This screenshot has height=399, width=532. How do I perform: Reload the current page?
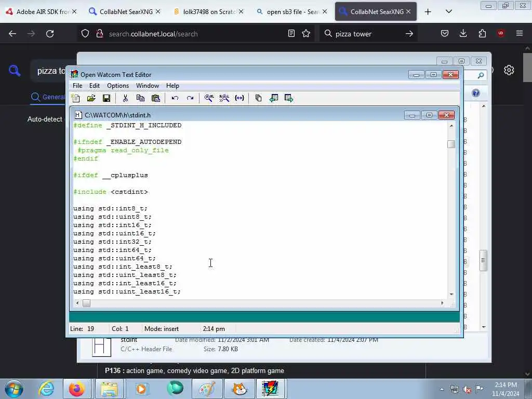[50, 34]
